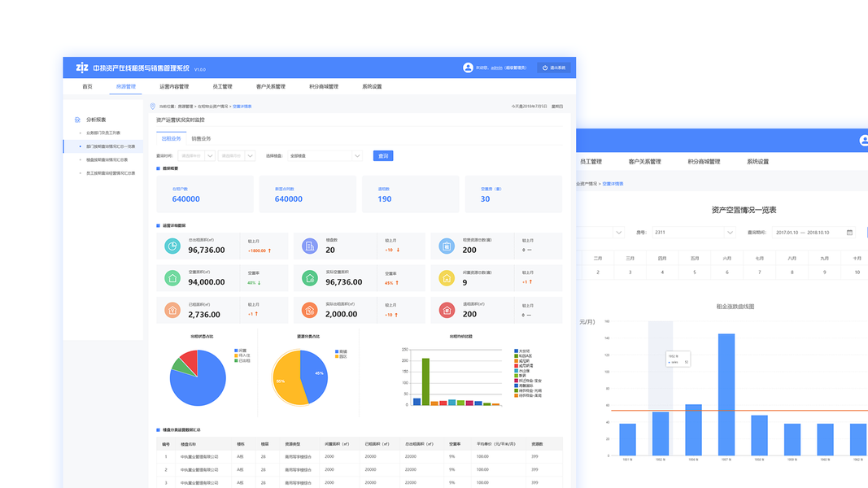Open the month selection dropdown
This screenshot has height=488, width=868.
click(237, 156)
